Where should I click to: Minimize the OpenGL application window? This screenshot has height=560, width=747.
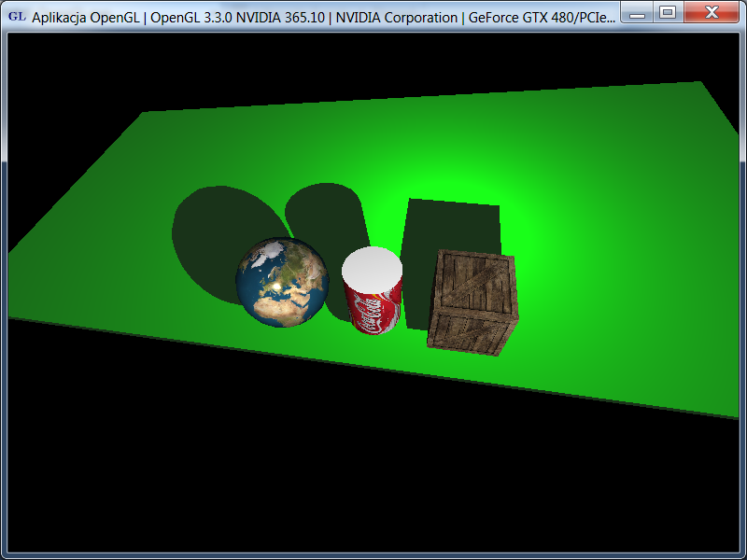pyautogui.click(x=638, y=13)
